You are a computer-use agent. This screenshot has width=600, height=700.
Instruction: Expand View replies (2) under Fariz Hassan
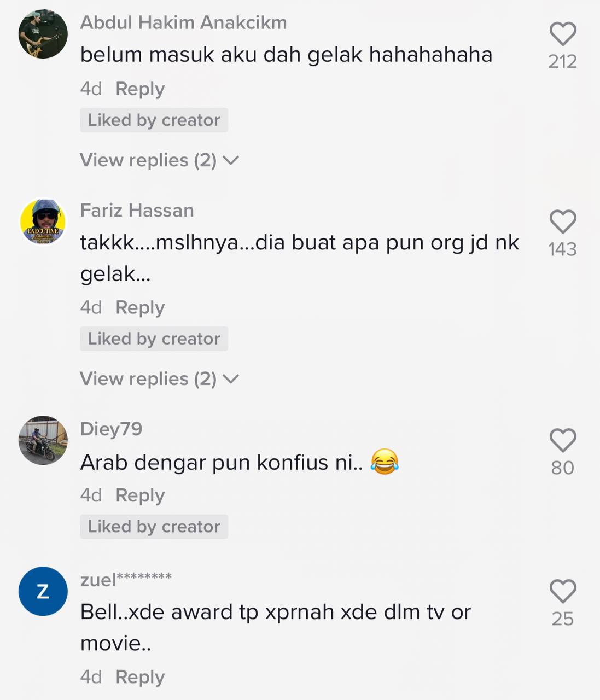click(159, 379)
